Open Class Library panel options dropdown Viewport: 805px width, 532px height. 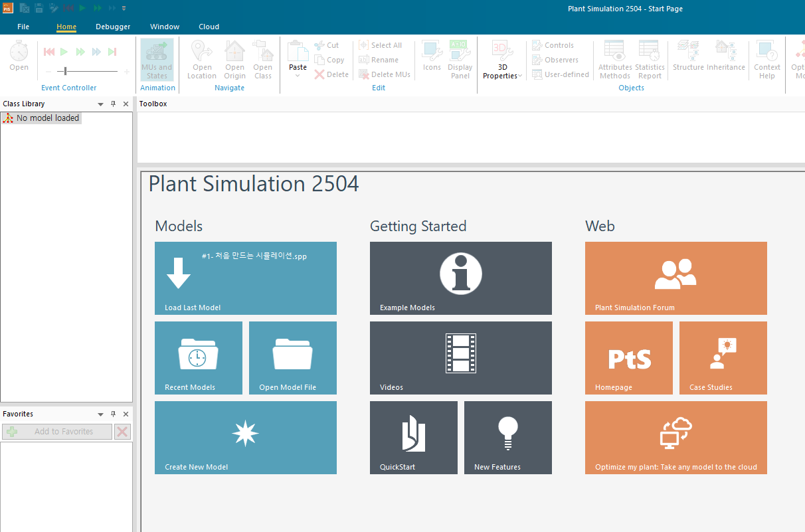click(x=101, y=104)
